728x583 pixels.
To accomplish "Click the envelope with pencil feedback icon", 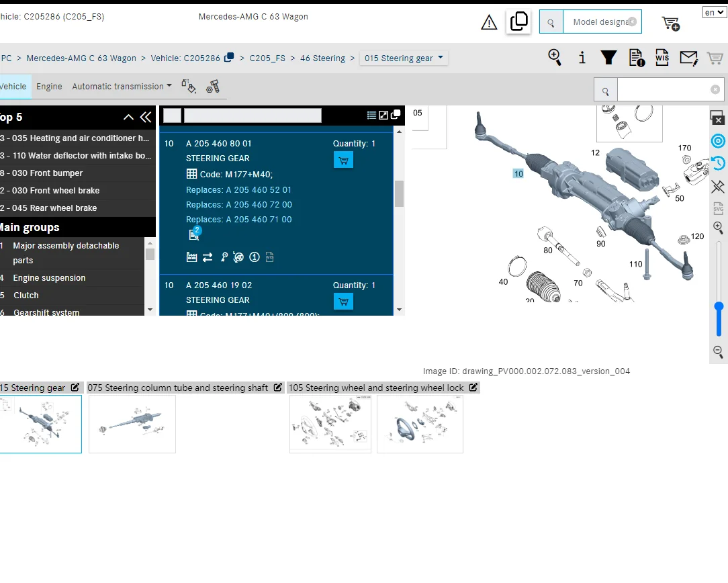I will click(688, 58).
